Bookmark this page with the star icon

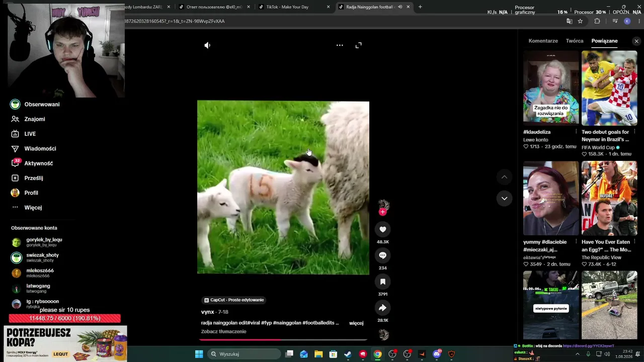(x=580, y=21)
